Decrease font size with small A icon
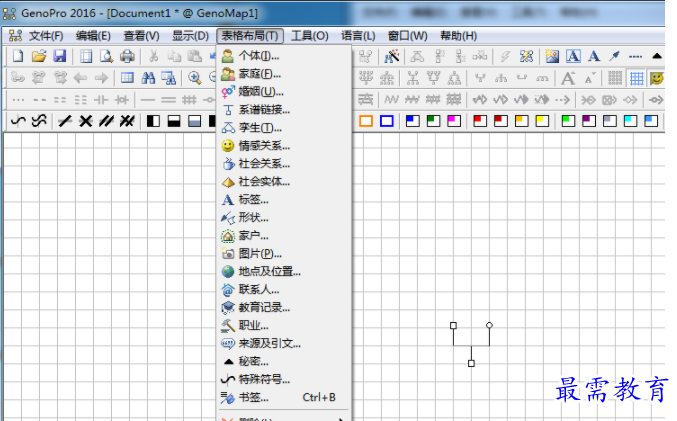 click(590, 78)
